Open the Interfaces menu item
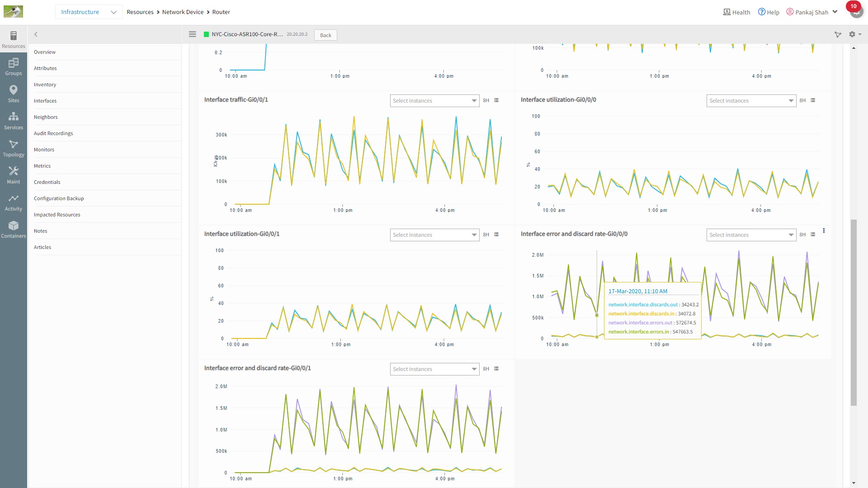 pyautogui.click(x=45, y=101)
